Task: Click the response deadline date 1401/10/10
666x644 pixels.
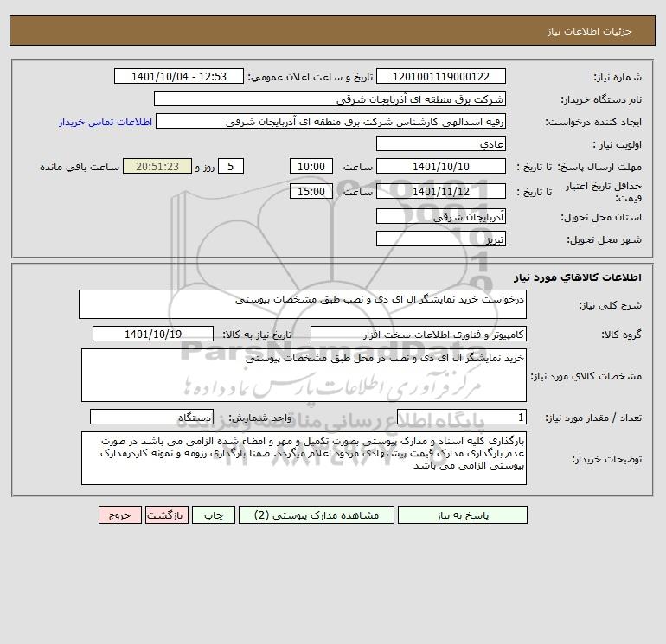Action: (441, 167)
